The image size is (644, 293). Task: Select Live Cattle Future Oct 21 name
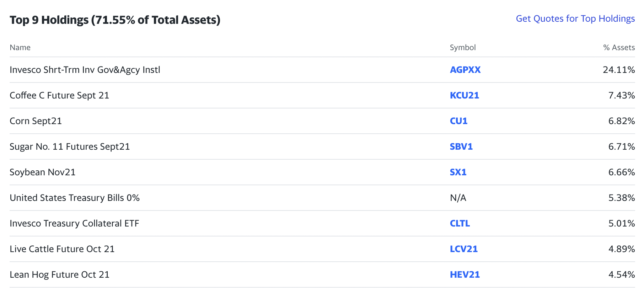[62, 249]
